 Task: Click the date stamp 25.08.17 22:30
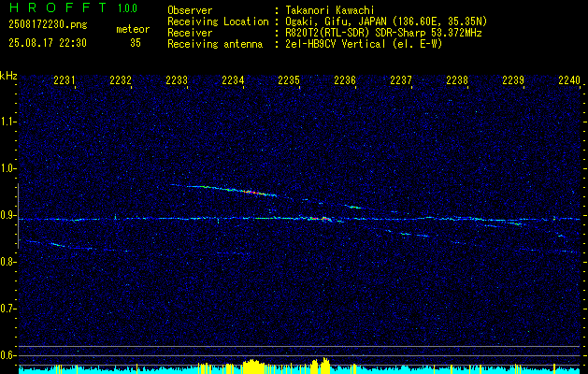(48, 43)
